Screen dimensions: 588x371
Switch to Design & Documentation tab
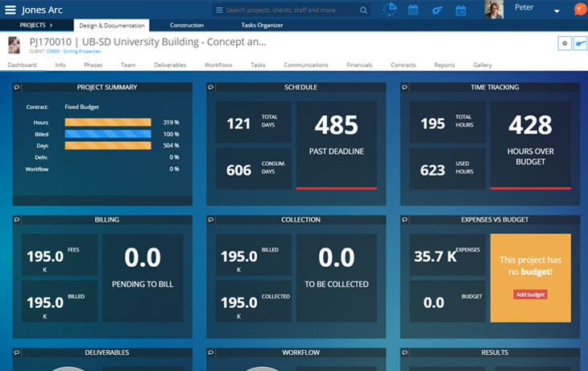pyautogui.click(x=112, y=26)
